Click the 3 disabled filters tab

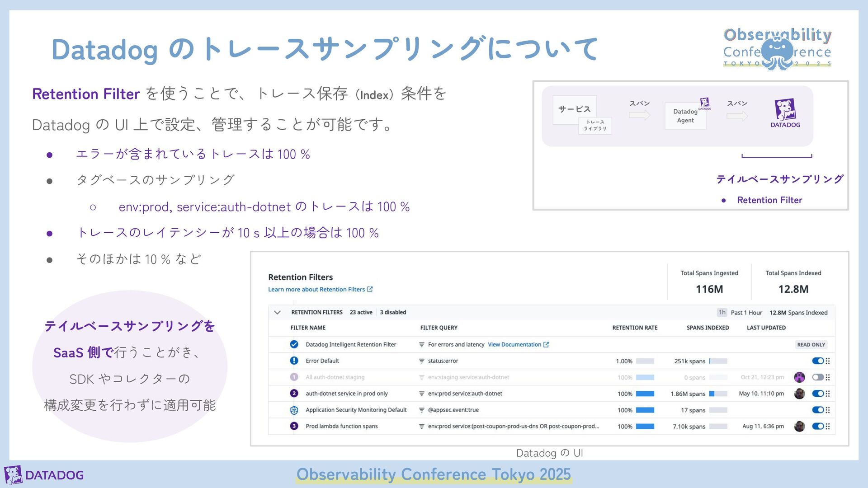click(x=393, y=312)
